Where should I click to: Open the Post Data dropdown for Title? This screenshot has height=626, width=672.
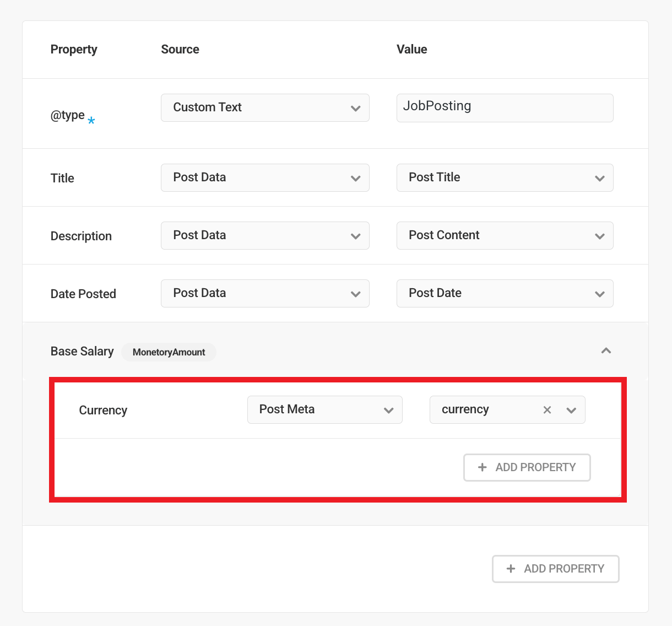click(x=265, y=177)
